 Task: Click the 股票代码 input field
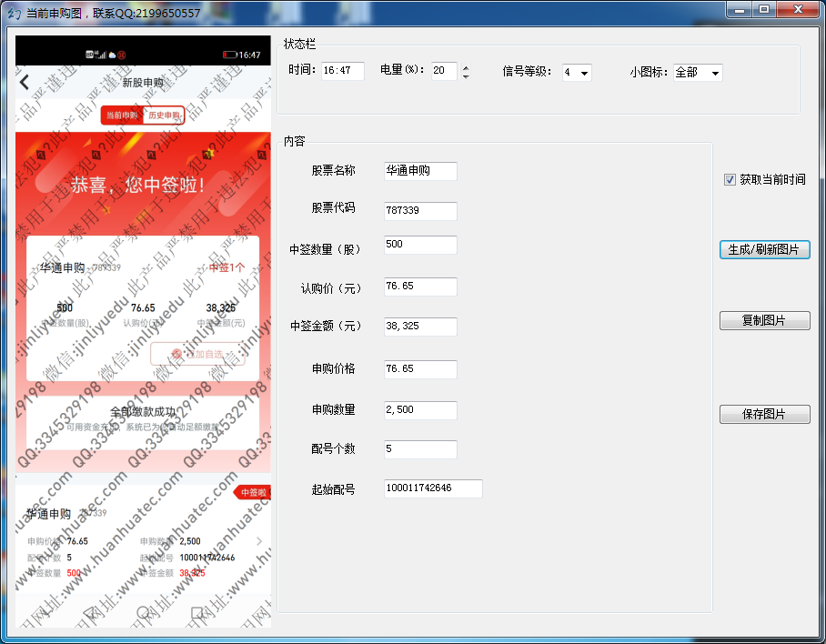coord(420,211)
